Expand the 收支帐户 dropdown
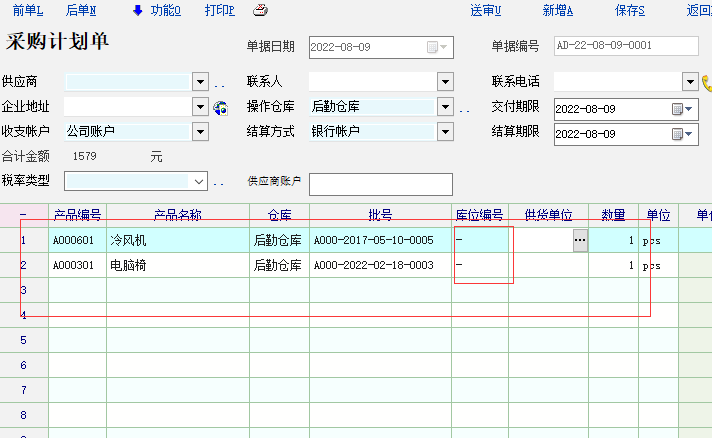Viewport: 712px width, 438px height. (x=200, y=131)
